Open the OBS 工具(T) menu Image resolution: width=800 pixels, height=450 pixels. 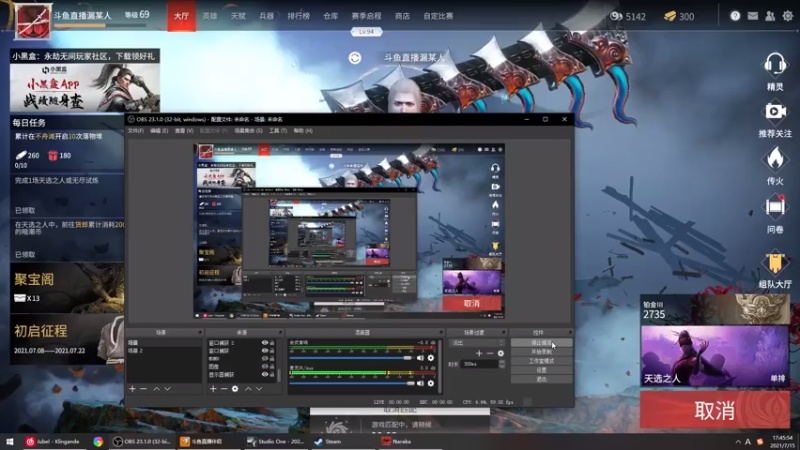tap(278, 131)
